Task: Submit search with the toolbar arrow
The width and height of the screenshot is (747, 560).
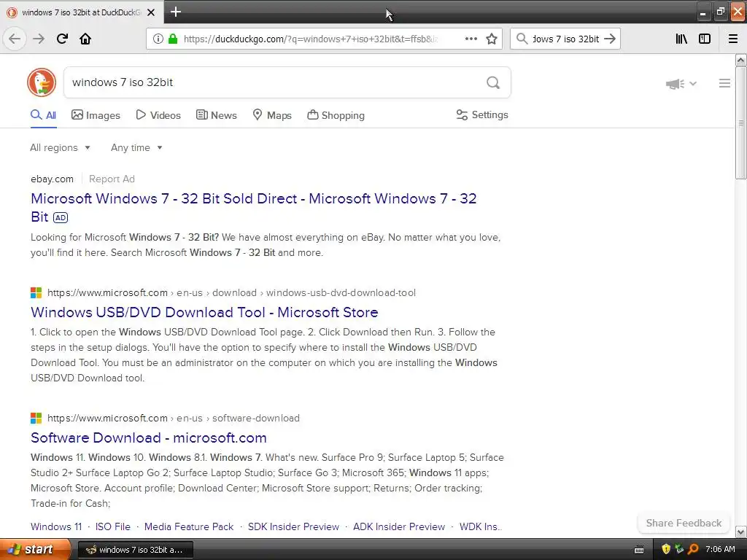Action: (610, 39)
